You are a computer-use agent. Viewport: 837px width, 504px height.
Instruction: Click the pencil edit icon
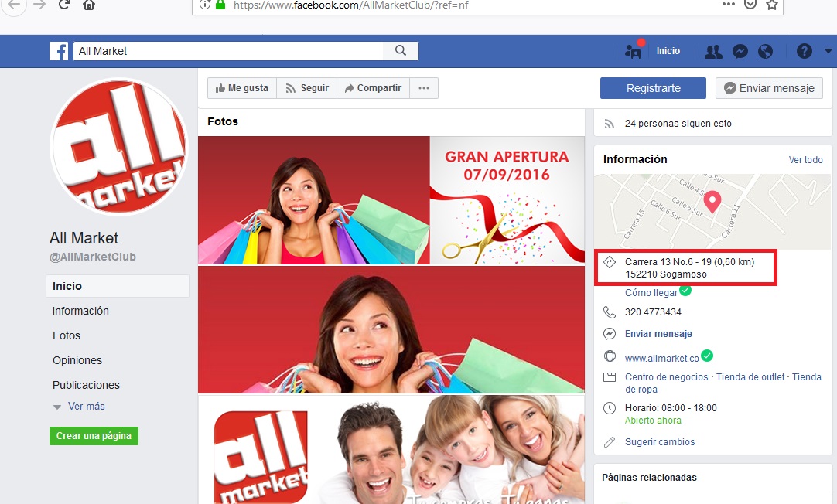(610, 442)
